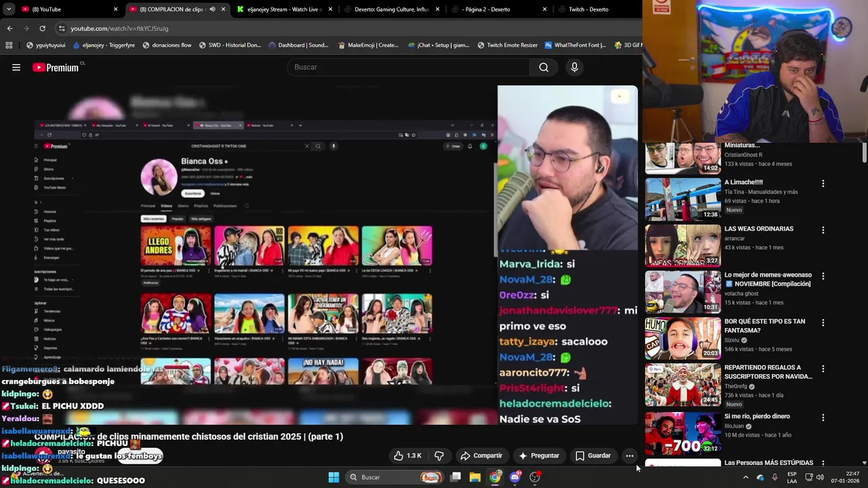Open ESP LAA language indicator

coord(792,477)
